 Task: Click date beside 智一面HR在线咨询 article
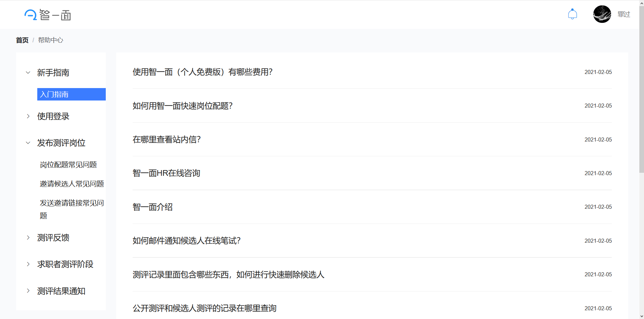pyautogui.click(x=598, y=173)
